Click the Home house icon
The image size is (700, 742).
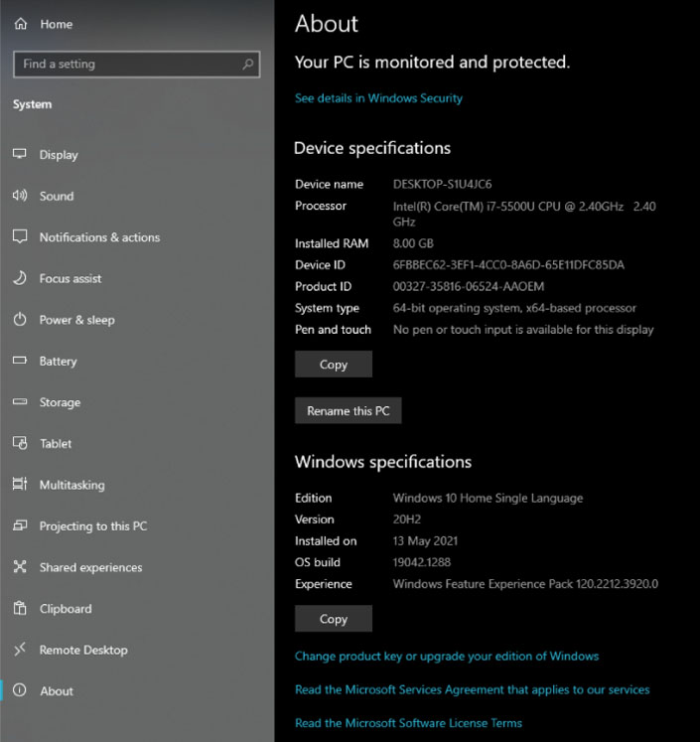point(20,24)
